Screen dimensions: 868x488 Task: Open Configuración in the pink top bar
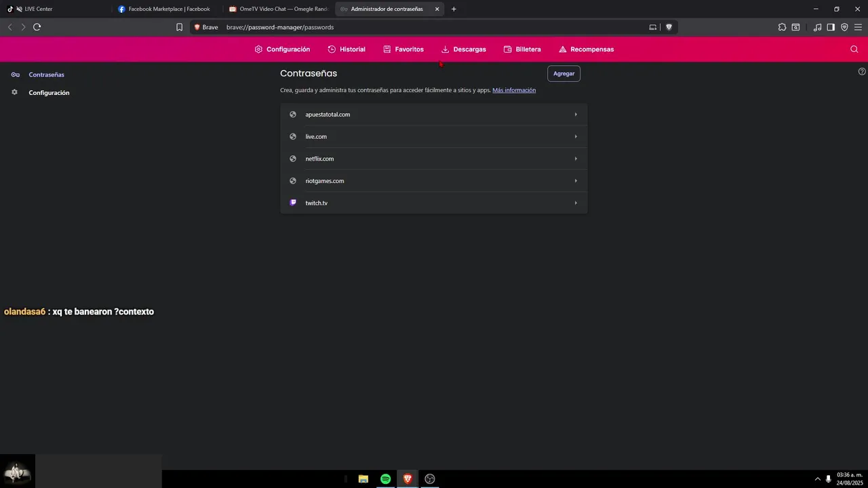click(282, 49)
